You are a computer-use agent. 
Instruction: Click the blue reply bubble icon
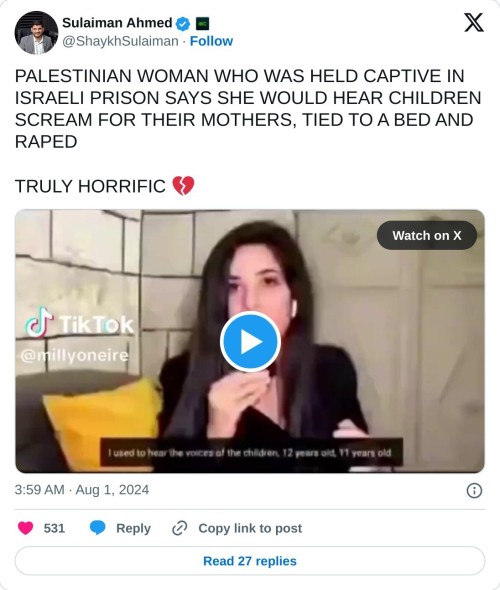pyautogui.click(x=97, y=528)
